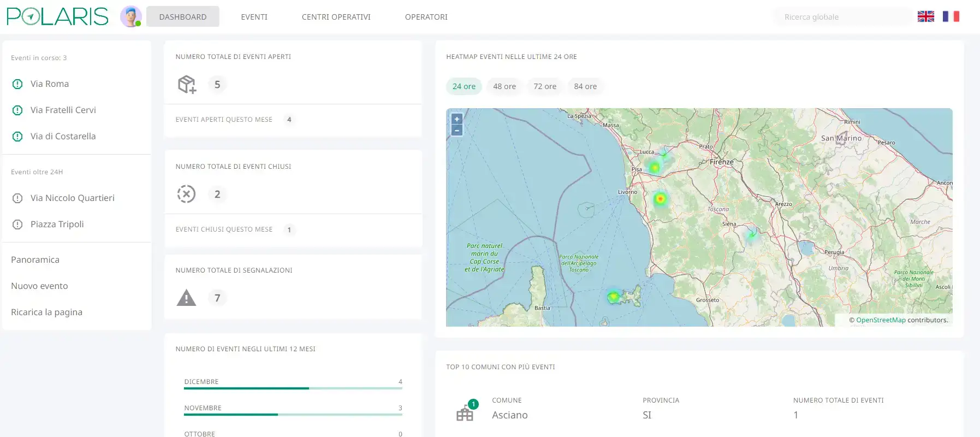Click the total open events count 5
980x437 pixels.
click(217, 84)
